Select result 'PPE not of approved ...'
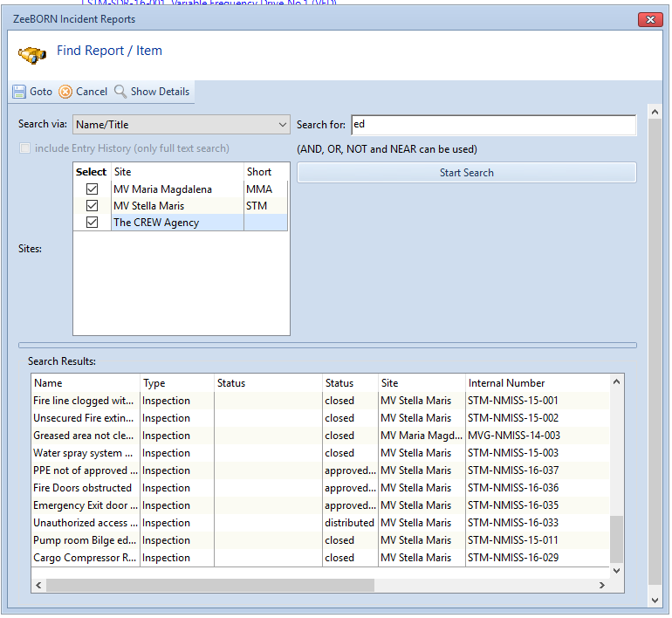This screenshot has width=672, height=618. click(320, 470)
